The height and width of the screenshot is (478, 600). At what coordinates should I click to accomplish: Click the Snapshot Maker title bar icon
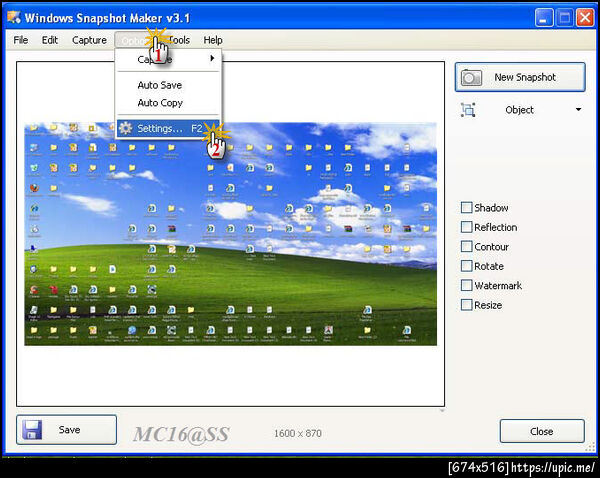[14, 17]
